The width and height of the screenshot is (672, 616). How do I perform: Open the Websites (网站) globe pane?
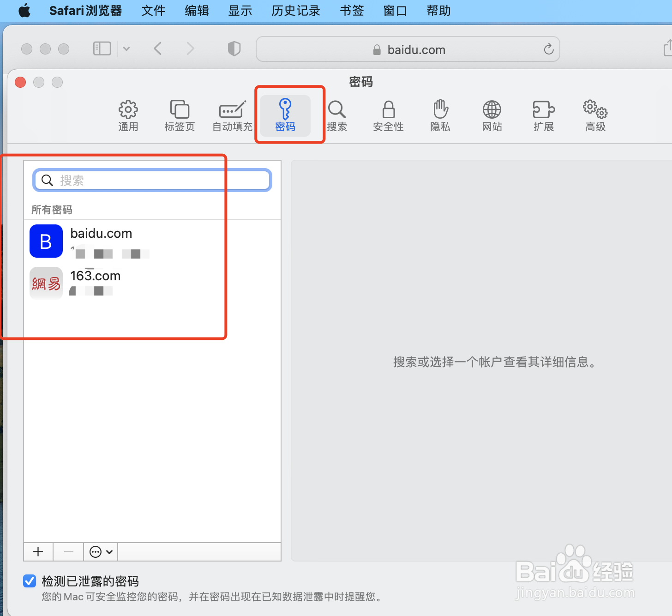point(492,115)
